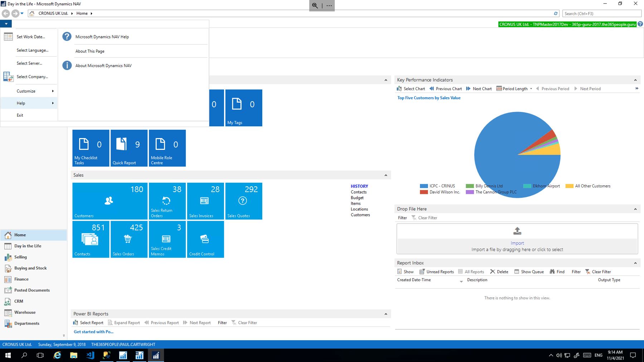Viewport: 644px width, 362px height.
Task: Open Microsoft Dynamics NAV from the taskbar
Action: [x=156, y=355]
